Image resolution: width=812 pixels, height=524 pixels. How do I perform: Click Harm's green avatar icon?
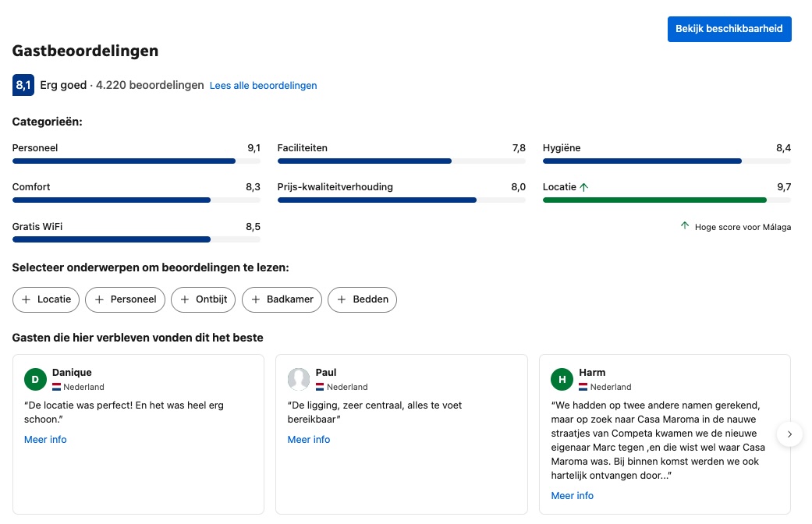click(x=562, y=380)
